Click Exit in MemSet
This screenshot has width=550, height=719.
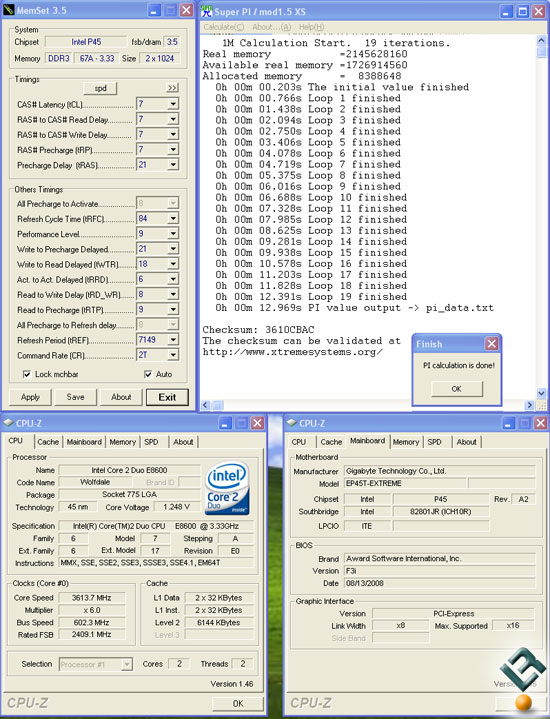[x=167, y=397]
